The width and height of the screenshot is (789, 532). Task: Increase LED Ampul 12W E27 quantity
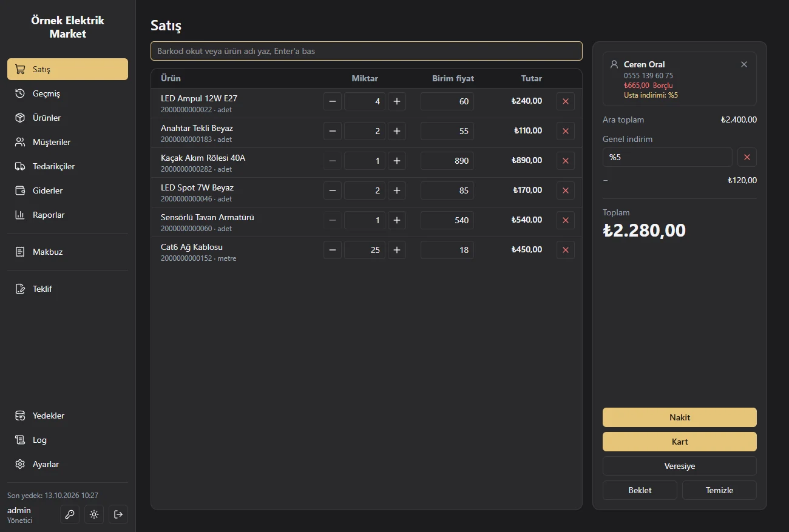(397, 101)
